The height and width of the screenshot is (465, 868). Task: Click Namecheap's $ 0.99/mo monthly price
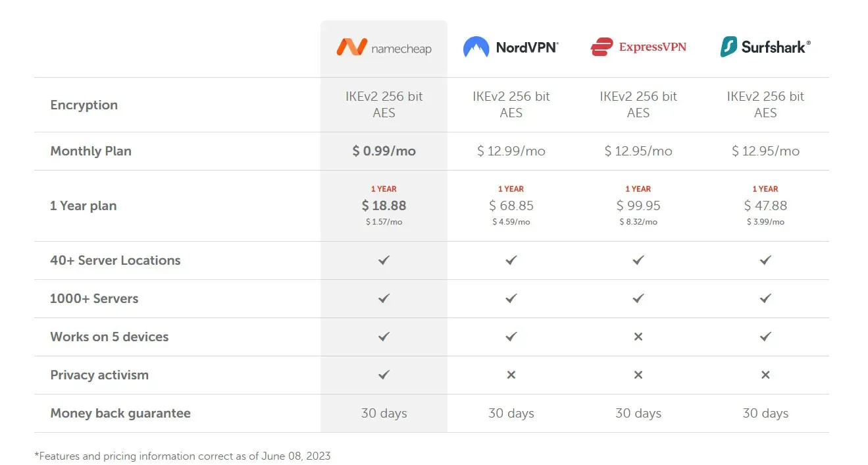[x=384, y=151]
